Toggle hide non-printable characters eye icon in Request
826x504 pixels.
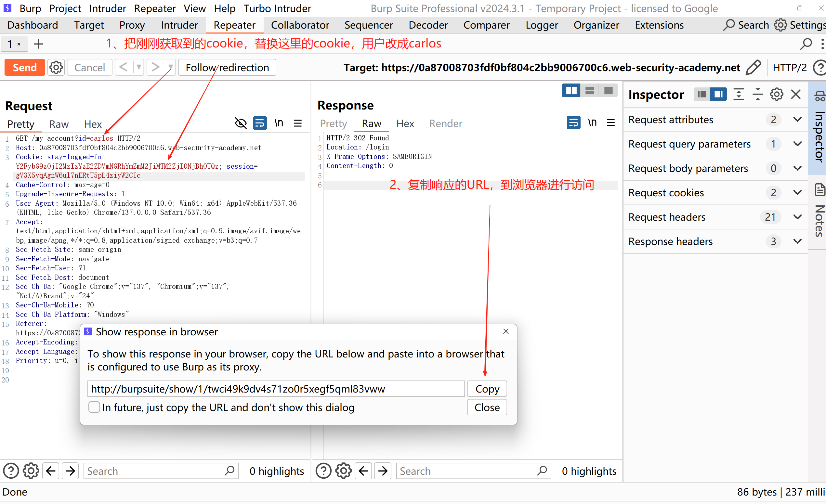pyautogui.click(x=240, y=123)
